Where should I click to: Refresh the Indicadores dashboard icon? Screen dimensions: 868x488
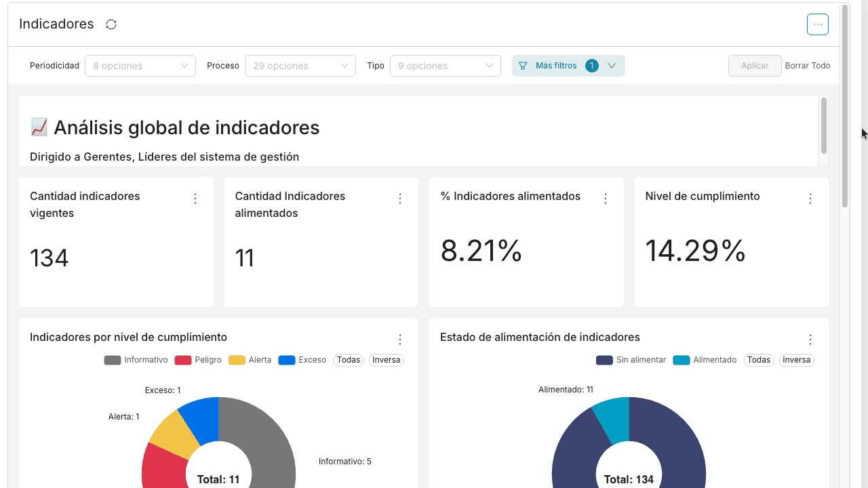coord(111,24)
